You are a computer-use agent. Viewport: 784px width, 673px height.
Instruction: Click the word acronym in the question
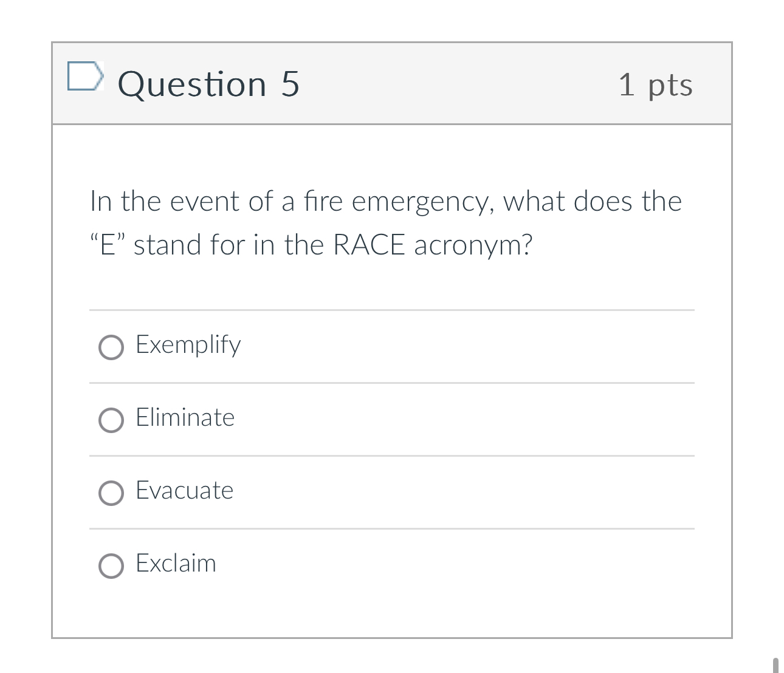473,245
